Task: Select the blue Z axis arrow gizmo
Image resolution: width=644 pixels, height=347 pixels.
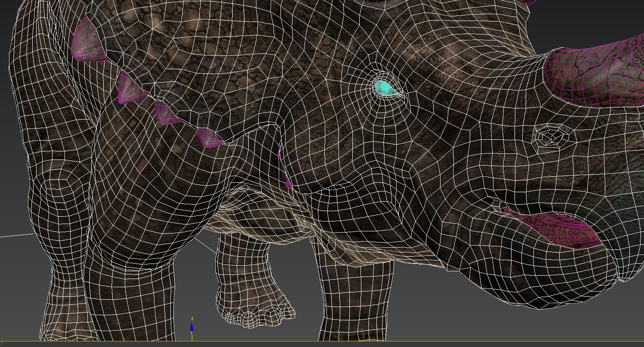Action: coord(192,328)
